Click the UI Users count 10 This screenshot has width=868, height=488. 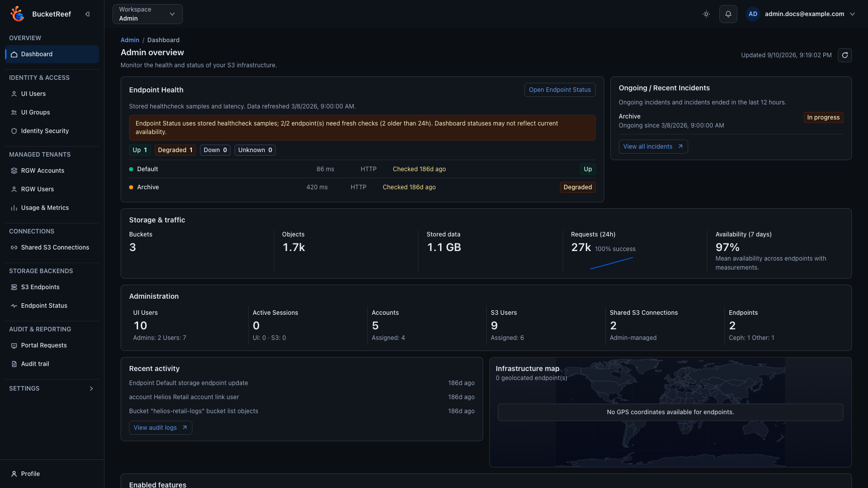pos(140,326)
